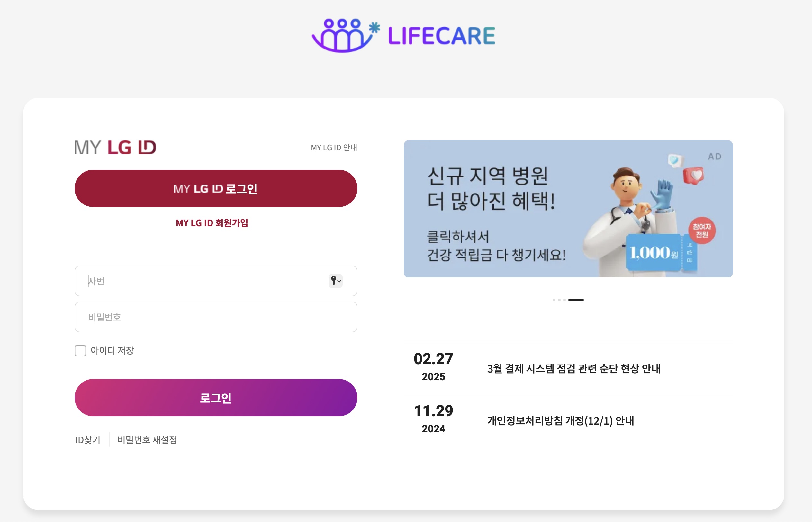Image resolution: width=812 pixels, height=522 pixels.
Task: Open the 02.27 payment system maintenance notice
Action: point(574,367)
